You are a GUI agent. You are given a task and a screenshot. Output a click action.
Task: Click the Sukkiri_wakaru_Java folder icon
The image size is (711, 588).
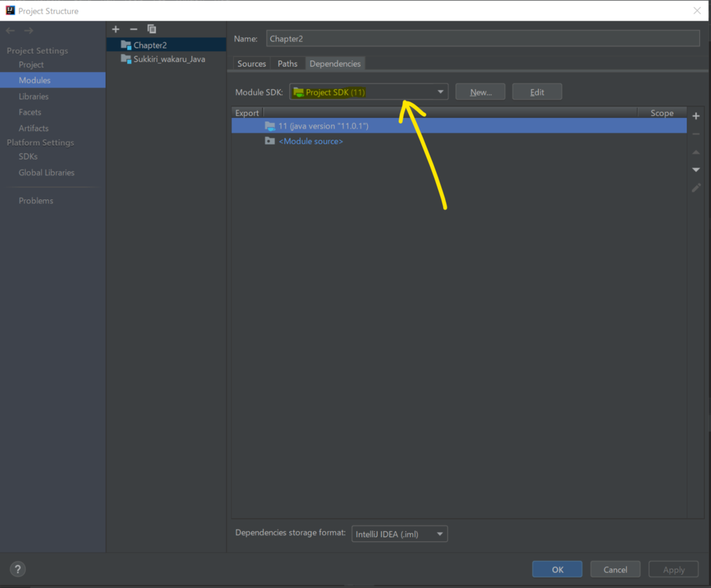[126, 59]
